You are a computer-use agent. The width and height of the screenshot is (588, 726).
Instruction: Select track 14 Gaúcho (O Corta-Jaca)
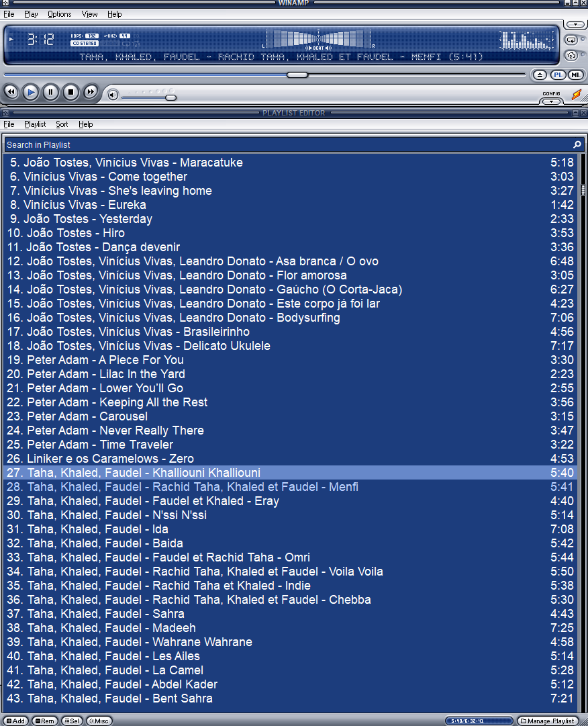tap(290, 289)
